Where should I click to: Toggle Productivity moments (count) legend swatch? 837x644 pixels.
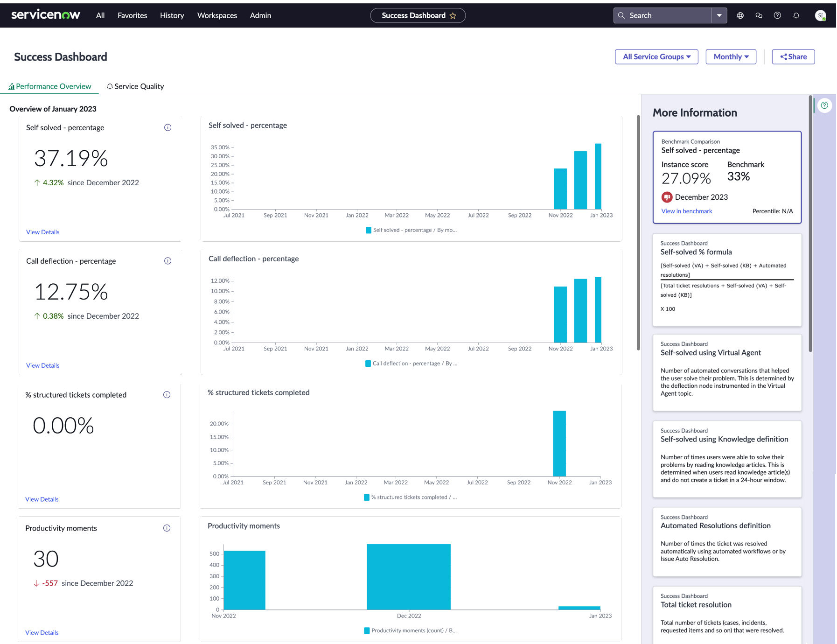tap(367, 631)
